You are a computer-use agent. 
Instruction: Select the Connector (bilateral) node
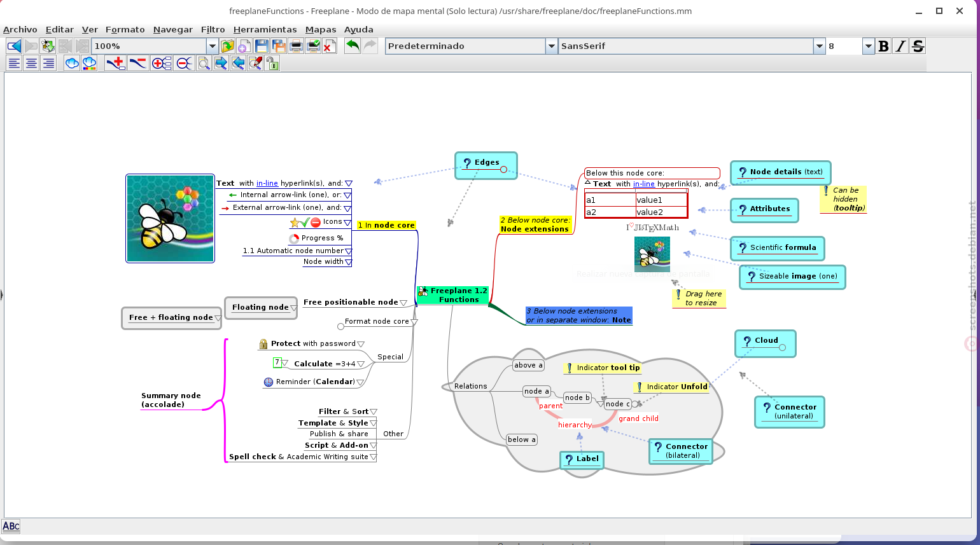[680, 451]
